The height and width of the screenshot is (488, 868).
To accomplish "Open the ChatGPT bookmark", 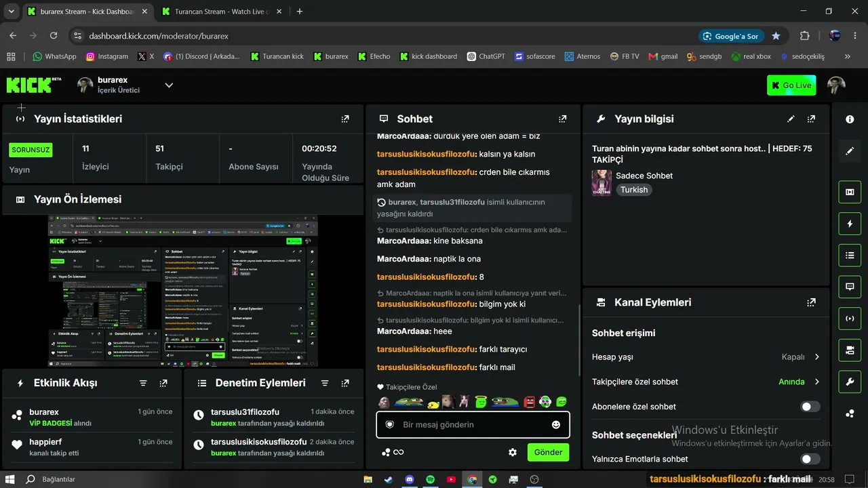I will [x=486, y=56].
